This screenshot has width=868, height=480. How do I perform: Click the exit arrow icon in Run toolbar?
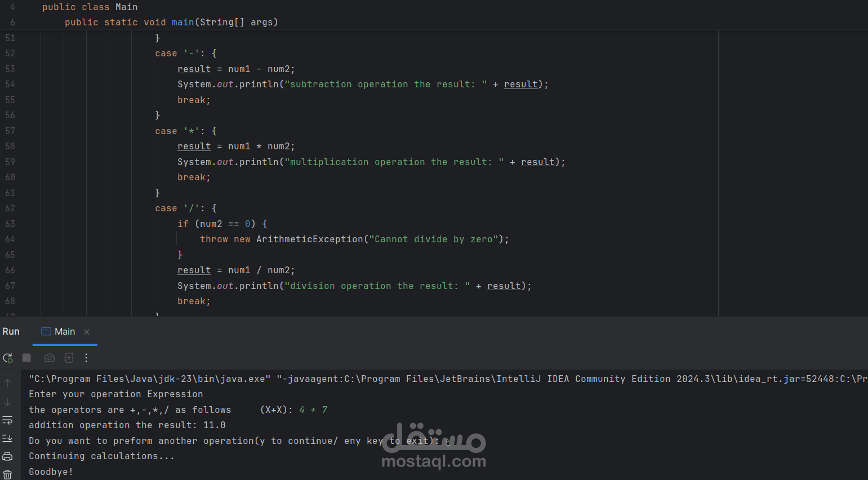(69, 358)
